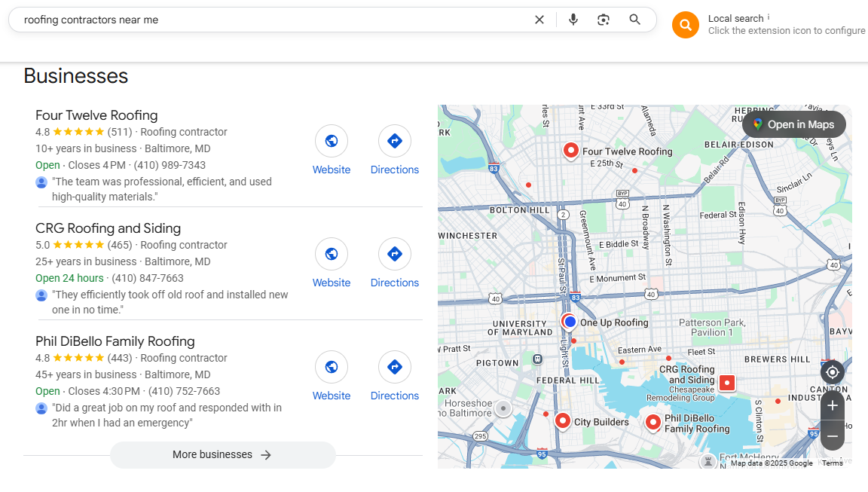Select Four Twelve Roofing map pin

pyautogui.click(x=570, y=151)
